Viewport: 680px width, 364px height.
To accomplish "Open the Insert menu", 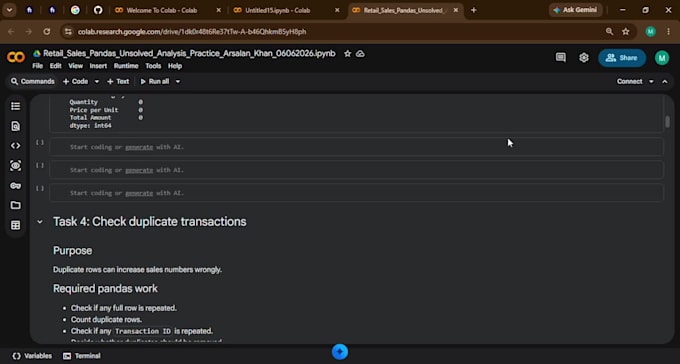I will point(98,66).
